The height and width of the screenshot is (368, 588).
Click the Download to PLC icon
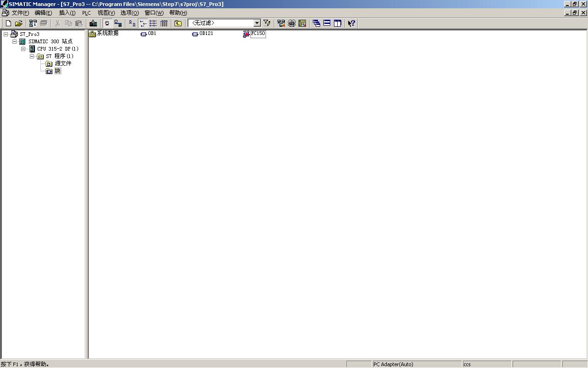click(93, 23)
